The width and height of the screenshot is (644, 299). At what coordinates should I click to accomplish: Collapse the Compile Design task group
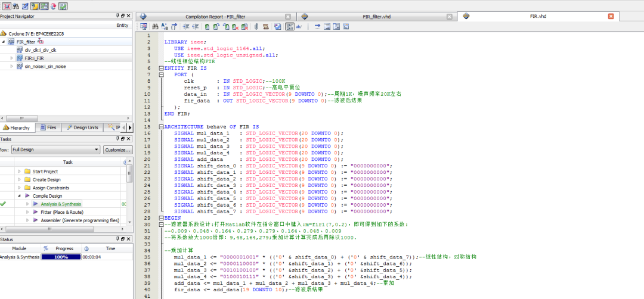[x=18, y=196]
